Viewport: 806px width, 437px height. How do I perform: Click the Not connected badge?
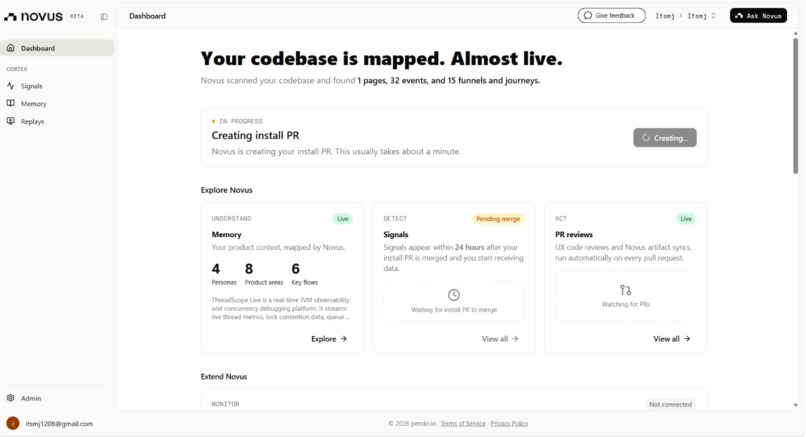[670, 404]
